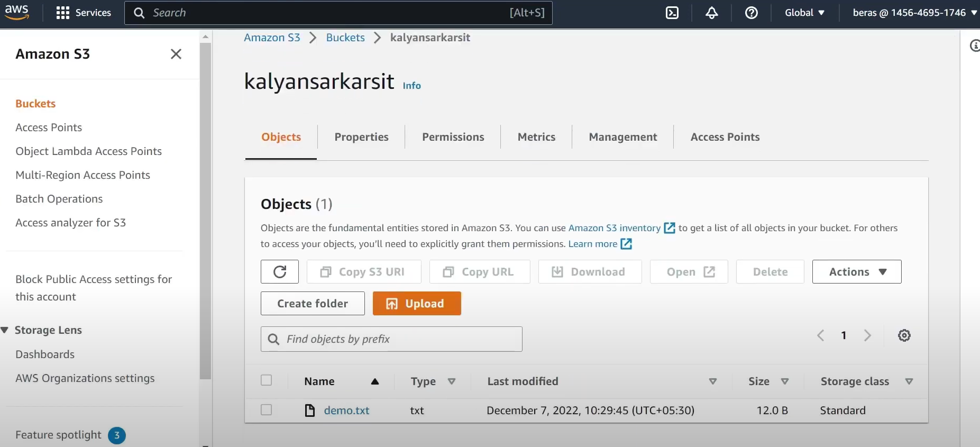This screenshot has height=447, width=980.
Task: Switch to the Metrics tab
Action: point(536,137)
